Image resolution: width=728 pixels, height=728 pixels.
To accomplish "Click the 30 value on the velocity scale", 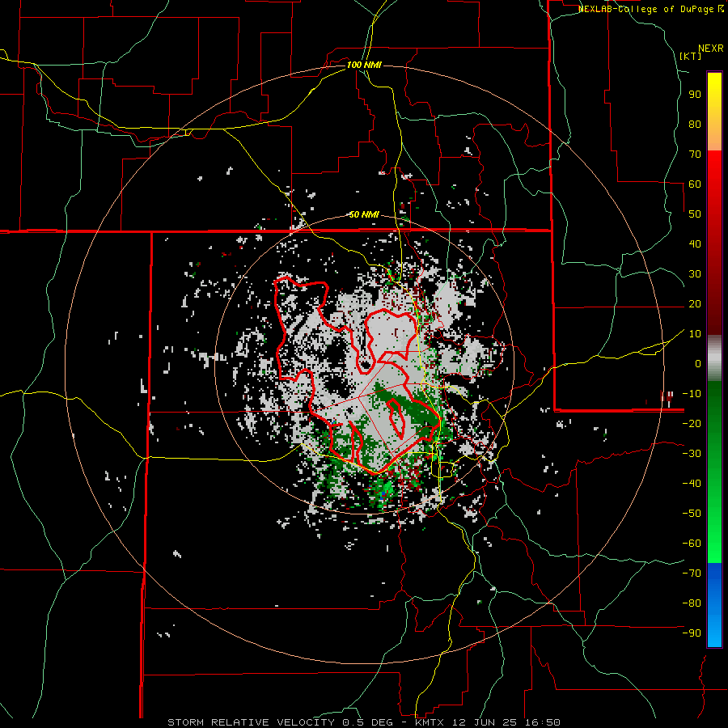I will tap(695, 274).
